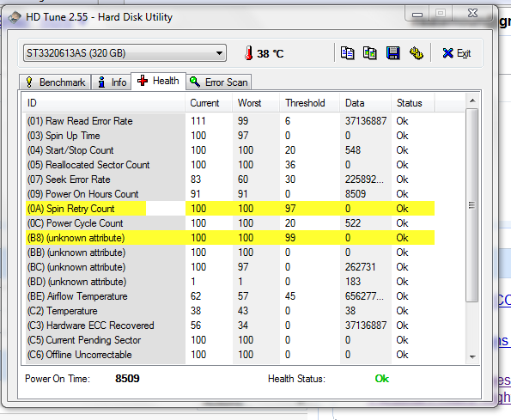Select the Power On Hours Count row
This screenshot has height=420, width=511.
click(230, 194)
